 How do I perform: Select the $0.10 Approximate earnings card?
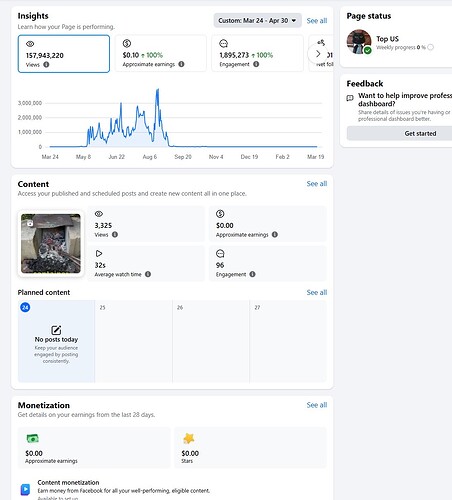tap(161, 53)
